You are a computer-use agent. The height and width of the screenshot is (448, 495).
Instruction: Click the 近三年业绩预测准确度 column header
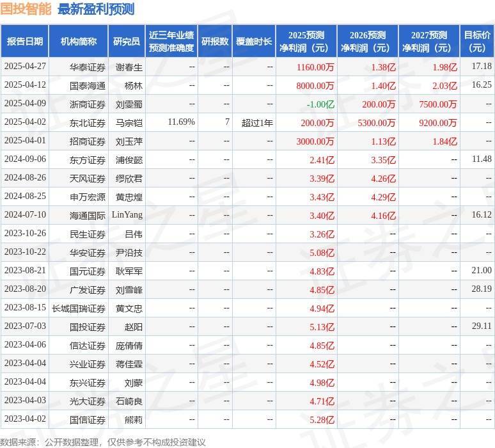(x=171, y=42)
